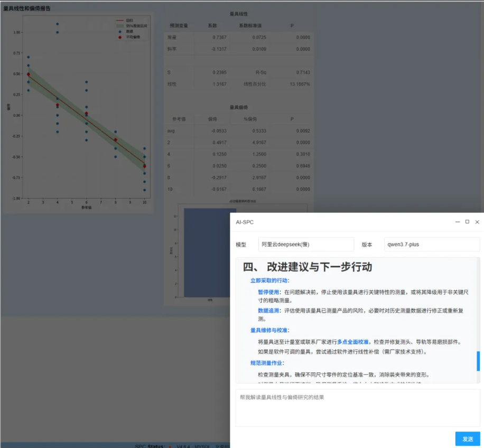Click the green 95% confidence interval legend swatch
Screen dimensions: 484x448
(x=120, y=26)
